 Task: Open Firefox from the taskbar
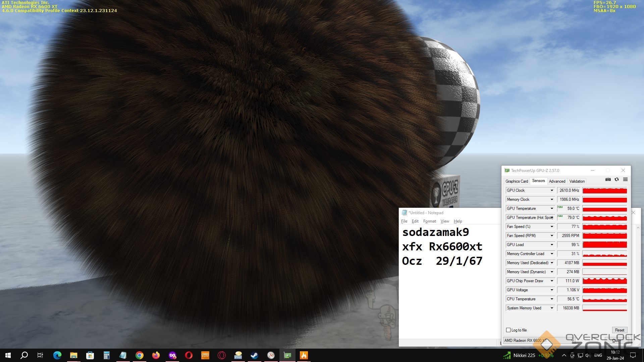156,355
